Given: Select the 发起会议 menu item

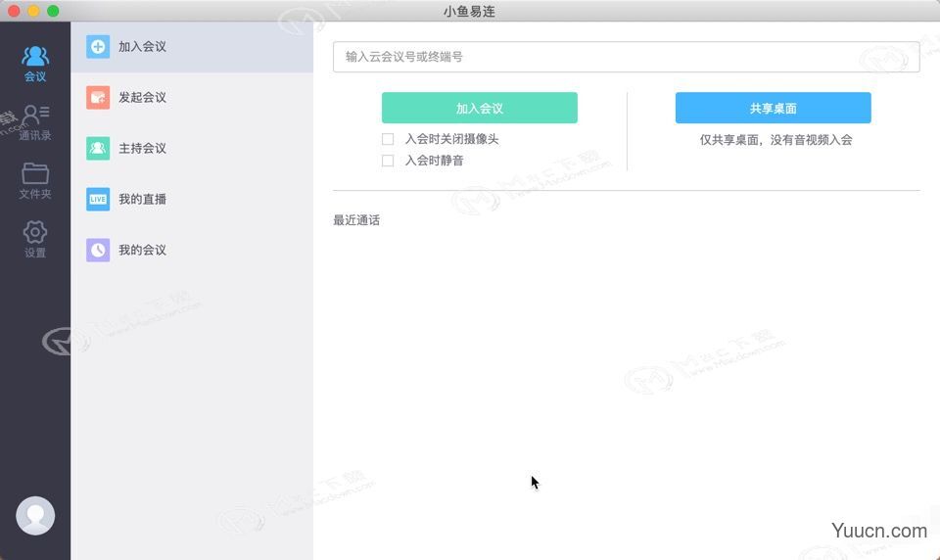Looking at the screenshot, I should (192, 97).
